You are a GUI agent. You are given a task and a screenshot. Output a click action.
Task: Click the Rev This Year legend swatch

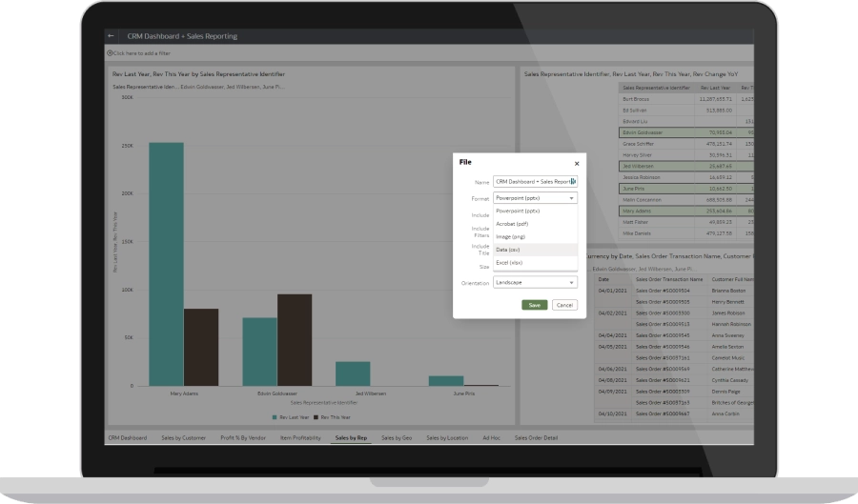317,417
